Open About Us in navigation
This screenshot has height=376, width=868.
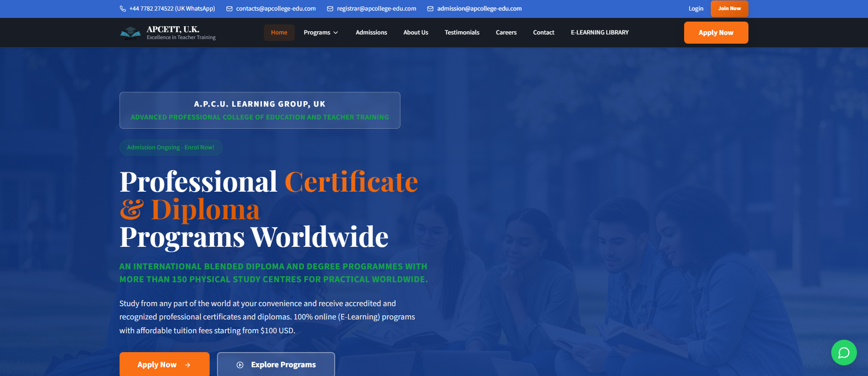coord(416,33)
